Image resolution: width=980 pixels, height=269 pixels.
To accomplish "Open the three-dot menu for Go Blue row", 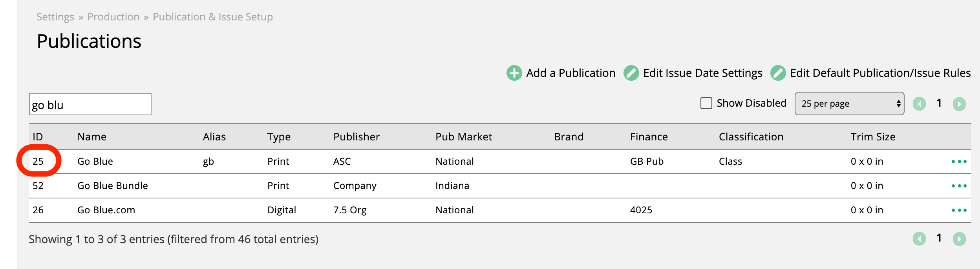I will (x=959, y=162).
